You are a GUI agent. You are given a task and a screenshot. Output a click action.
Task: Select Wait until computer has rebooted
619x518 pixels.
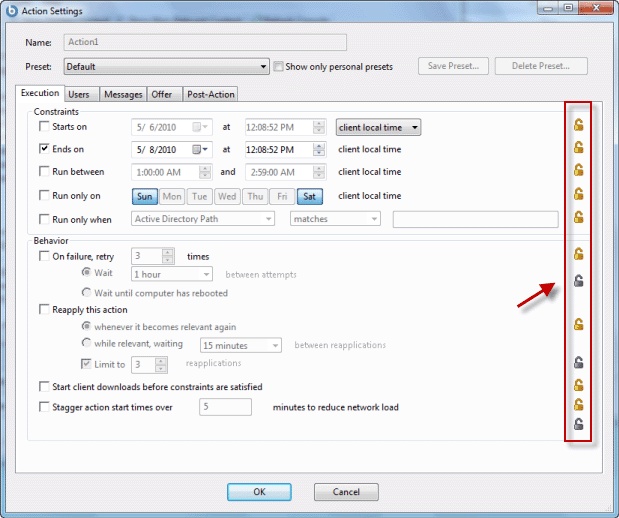(86, 293)
